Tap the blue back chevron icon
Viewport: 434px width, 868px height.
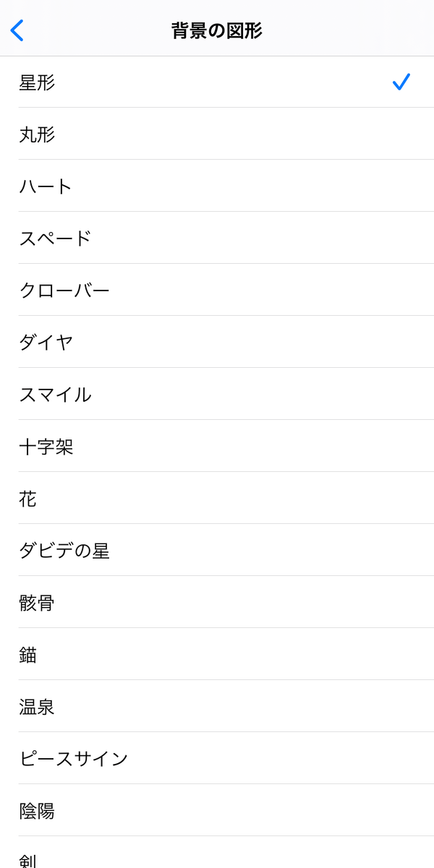(17, 30)
